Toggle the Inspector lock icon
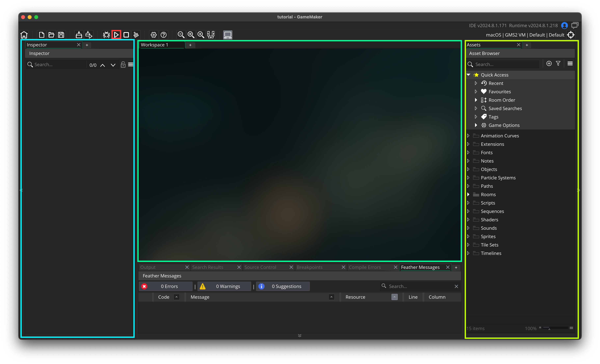 123,65
